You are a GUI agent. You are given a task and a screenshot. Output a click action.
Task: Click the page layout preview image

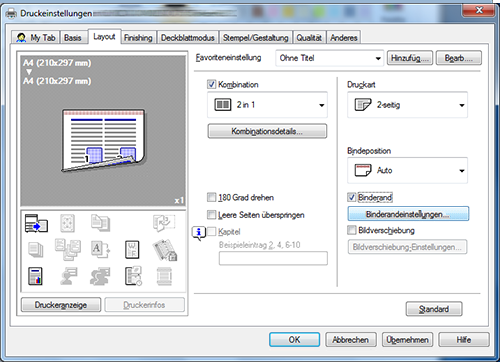103,140
